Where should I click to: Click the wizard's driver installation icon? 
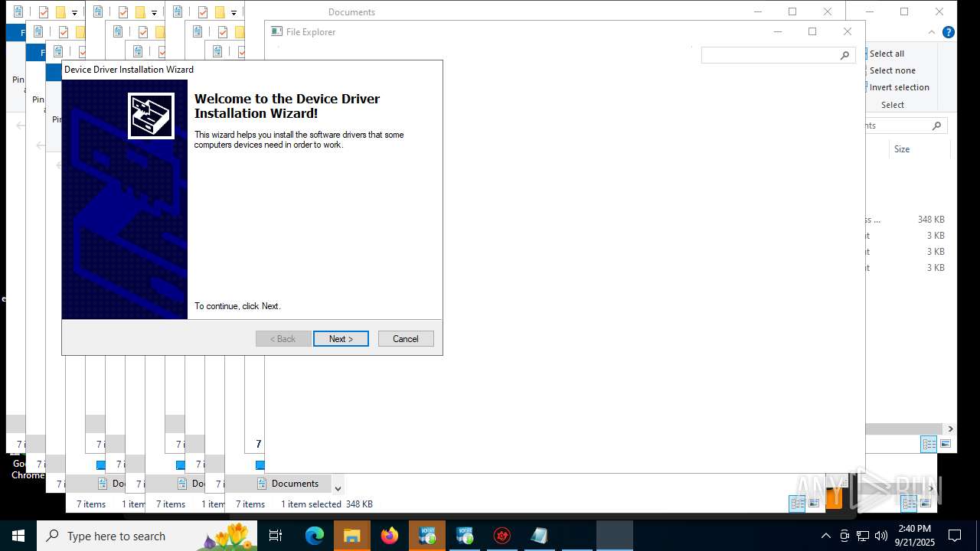[151, 116]
